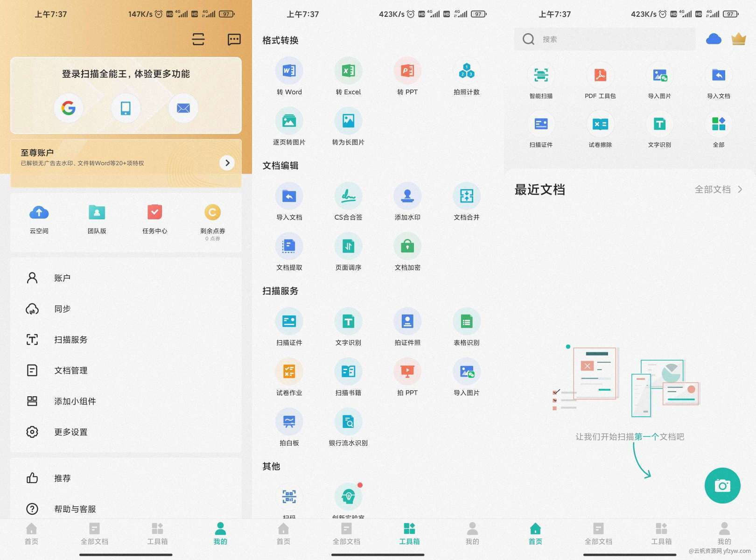
Task: Open 全部文档 link beside 最近文档
Action: point(718,189)
